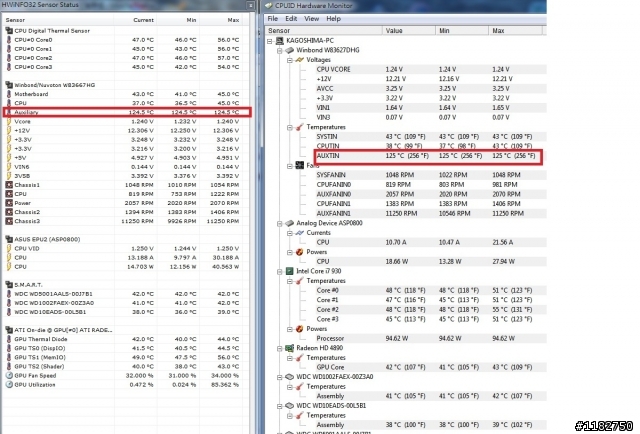Click the Radeon HD 4890 card icon
This screenshot has width=640, height=434.
(289, 348)
